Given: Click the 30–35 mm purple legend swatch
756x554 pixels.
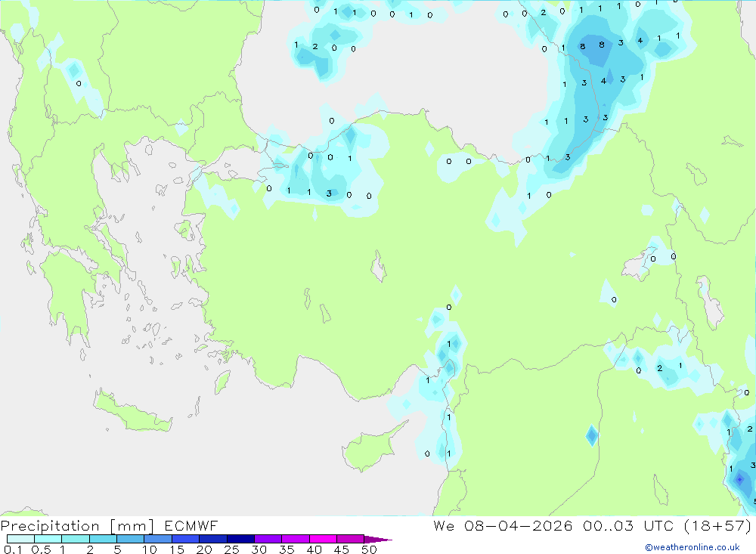Looking at the screenshot, I should coord(268,539).
